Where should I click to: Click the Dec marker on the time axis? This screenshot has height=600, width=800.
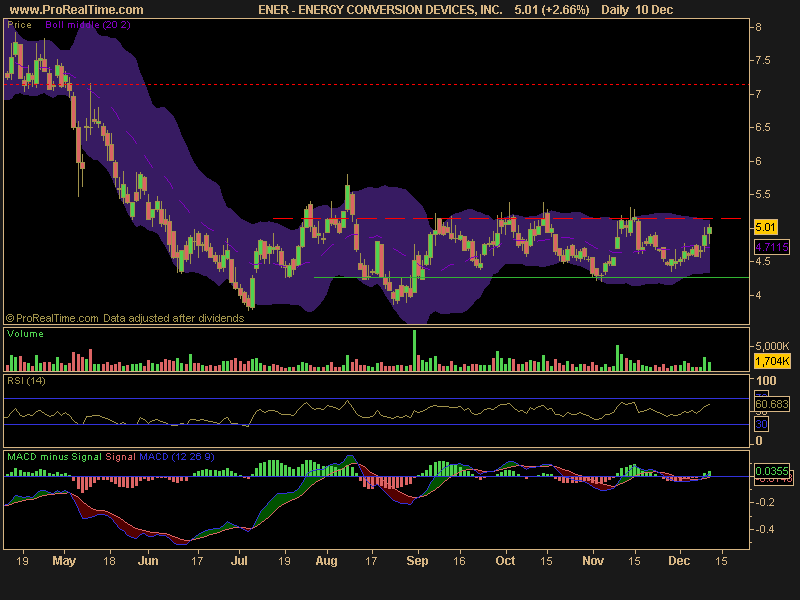pyautogui.click(x=679, y=561)
